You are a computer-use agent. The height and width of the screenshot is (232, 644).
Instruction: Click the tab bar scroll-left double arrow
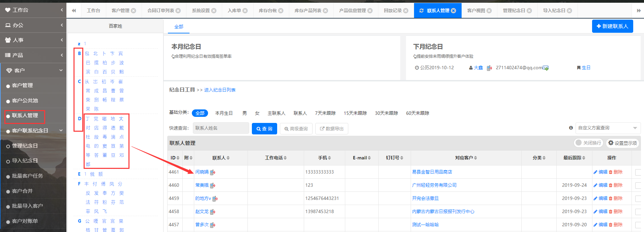pos(74,10)
